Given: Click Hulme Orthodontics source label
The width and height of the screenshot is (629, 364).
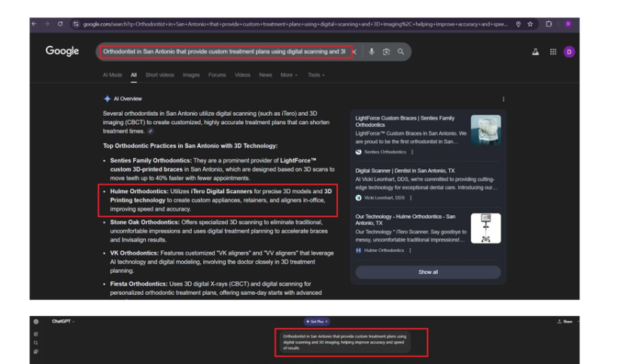Looking at the screenshot, I should click(384, 250).
